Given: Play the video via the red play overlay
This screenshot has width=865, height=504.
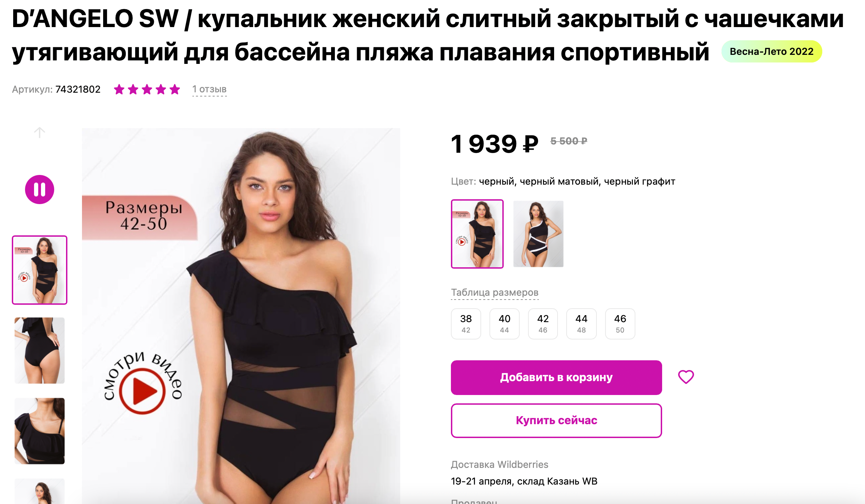Looking at the screenshot, I should click(142, 391).
